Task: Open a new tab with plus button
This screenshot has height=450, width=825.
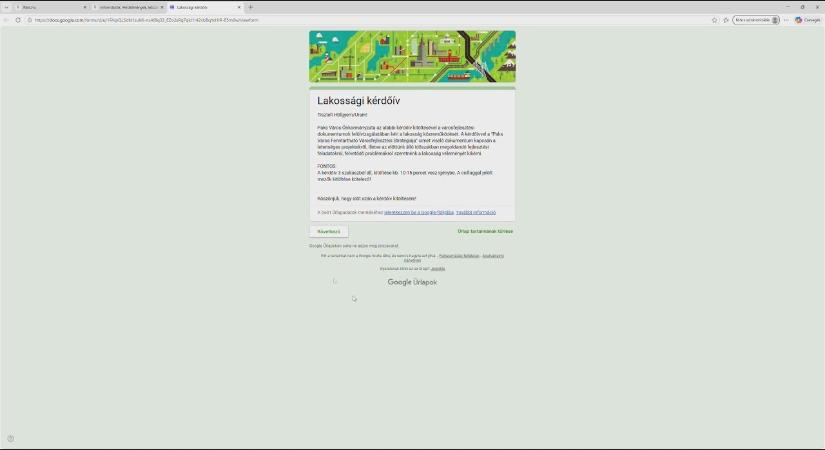Action: click(250, 7)
